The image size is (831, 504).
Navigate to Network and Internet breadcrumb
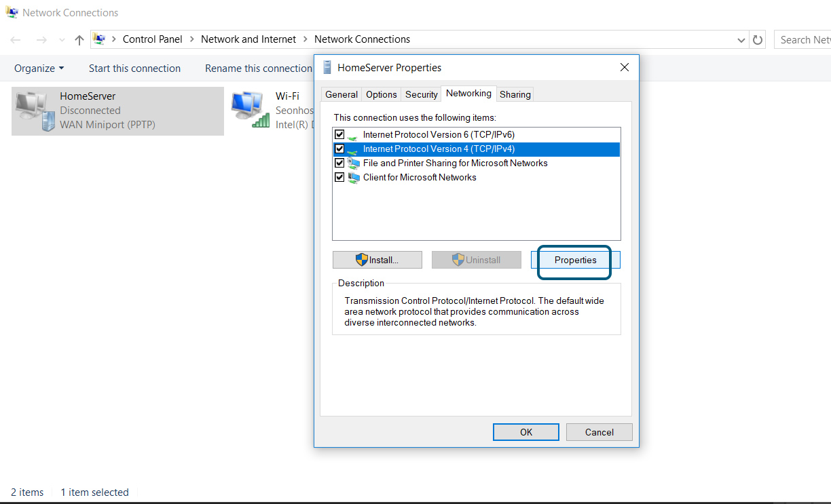click(x=248, y=39)
